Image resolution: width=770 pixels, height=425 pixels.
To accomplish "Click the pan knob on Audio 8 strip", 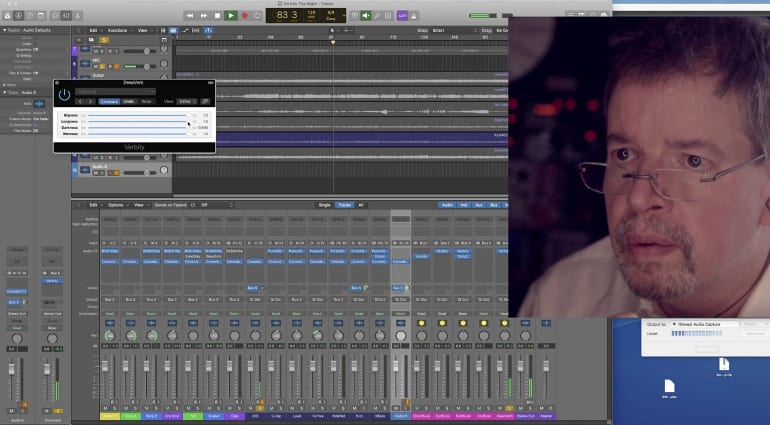I will tap(401, 336).
